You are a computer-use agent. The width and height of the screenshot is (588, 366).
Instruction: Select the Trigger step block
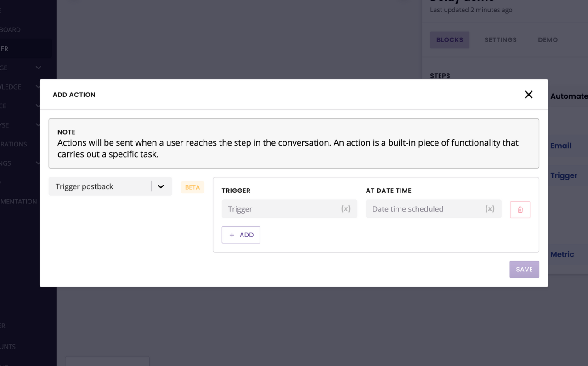(x=564, y=175)
